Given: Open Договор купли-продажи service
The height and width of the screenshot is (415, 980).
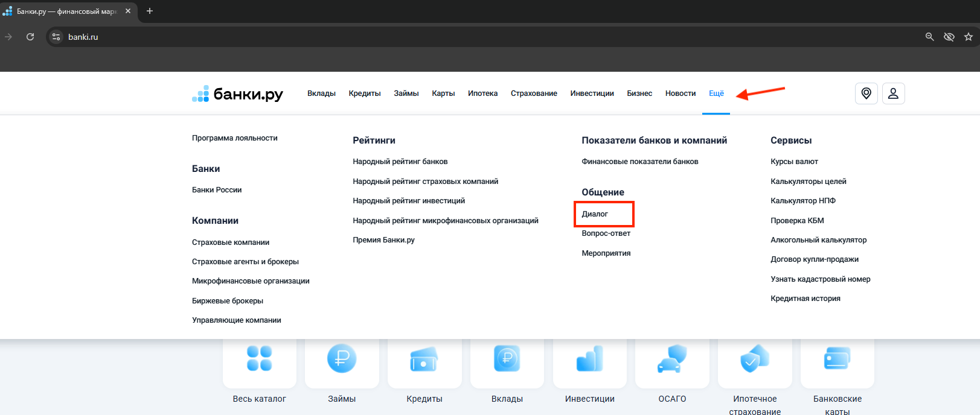Looking at the screenshot, I should click(x=815, y=259).
